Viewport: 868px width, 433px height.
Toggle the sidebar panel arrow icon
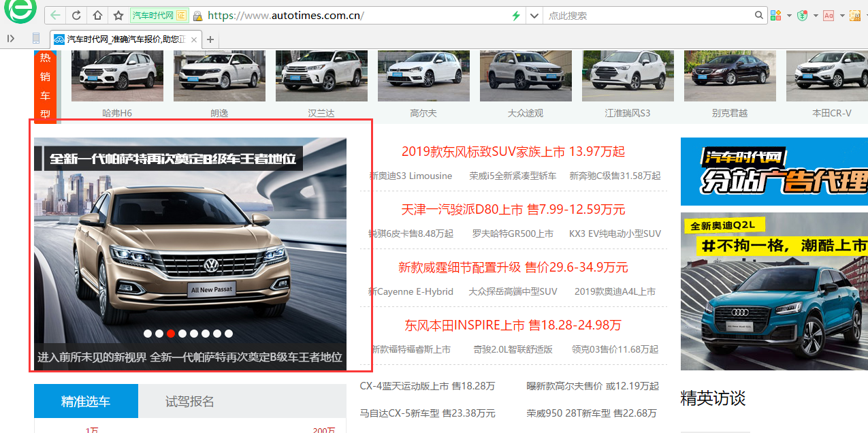pos(11,39)
